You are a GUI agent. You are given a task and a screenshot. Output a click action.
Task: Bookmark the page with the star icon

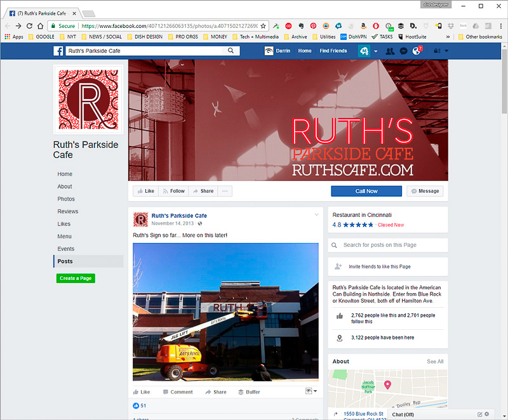(x=263, y=26)
